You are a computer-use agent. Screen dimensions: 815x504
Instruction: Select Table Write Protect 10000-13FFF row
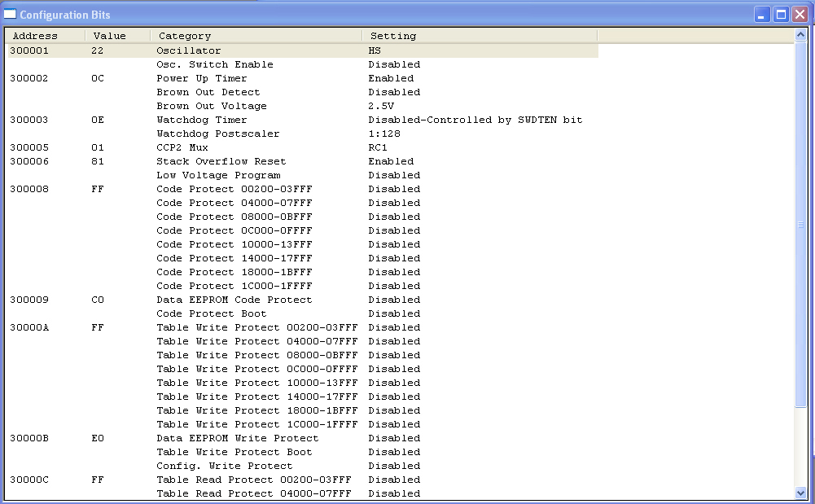coord(303,383)
